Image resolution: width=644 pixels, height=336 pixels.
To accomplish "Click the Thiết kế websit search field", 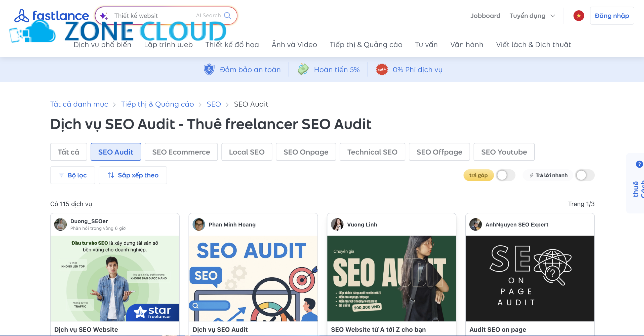I will 153,16.
